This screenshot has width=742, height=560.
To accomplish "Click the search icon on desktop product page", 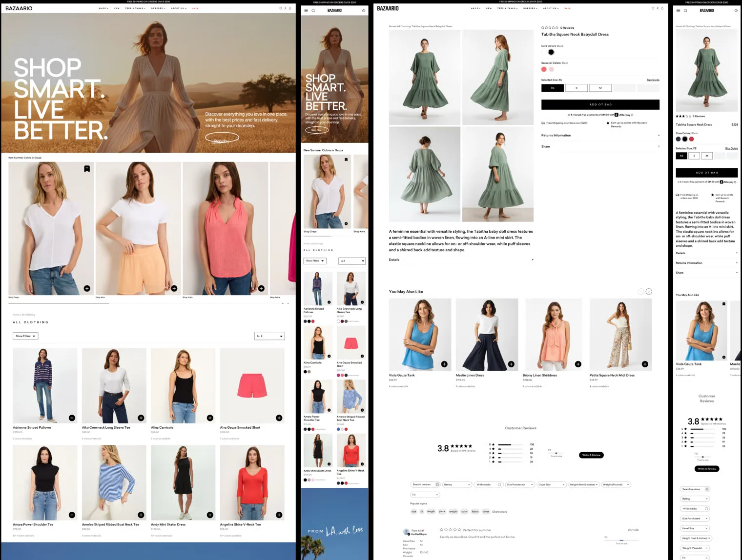I will pyautogui.click(x=653, y=8).
